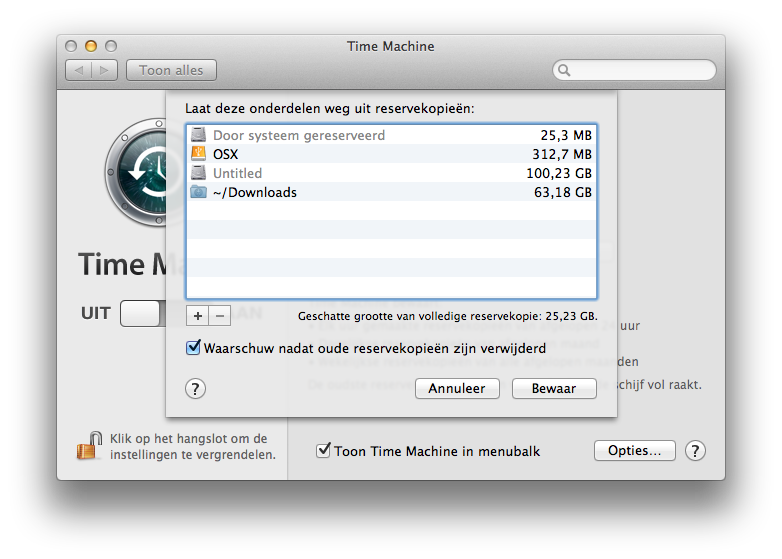Click Toon alles in the toolbar
The image size is (782, 559).
[x=171, y=70]
